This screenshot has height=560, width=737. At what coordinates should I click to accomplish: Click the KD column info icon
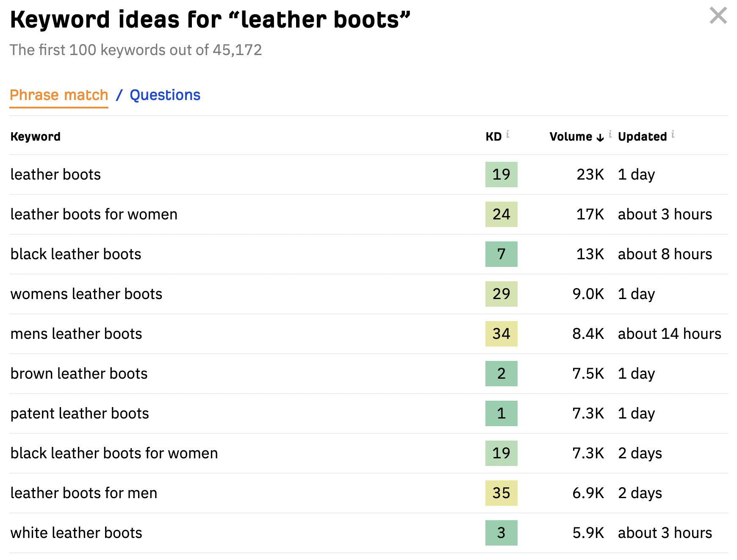point(508,133)
